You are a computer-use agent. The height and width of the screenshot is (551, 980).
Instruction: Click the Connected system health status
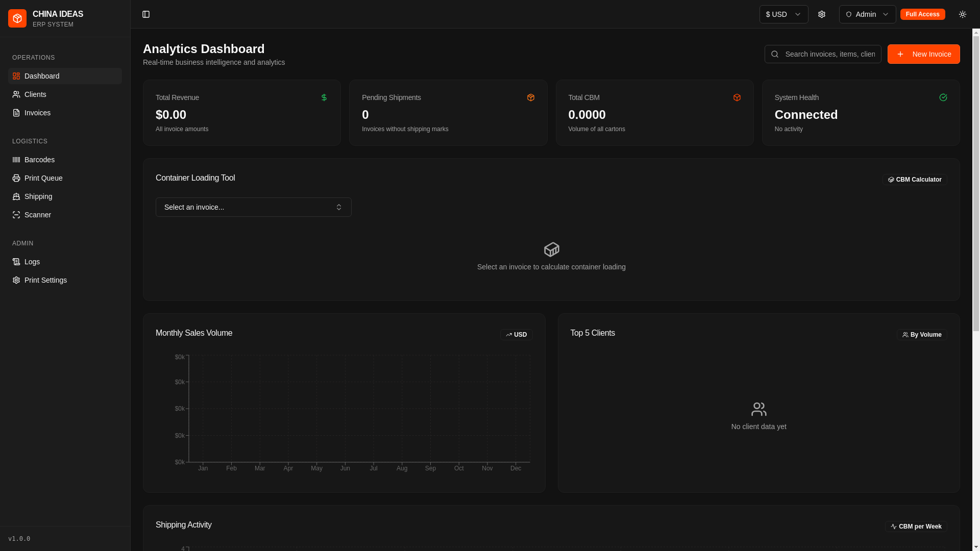[806, 115]
